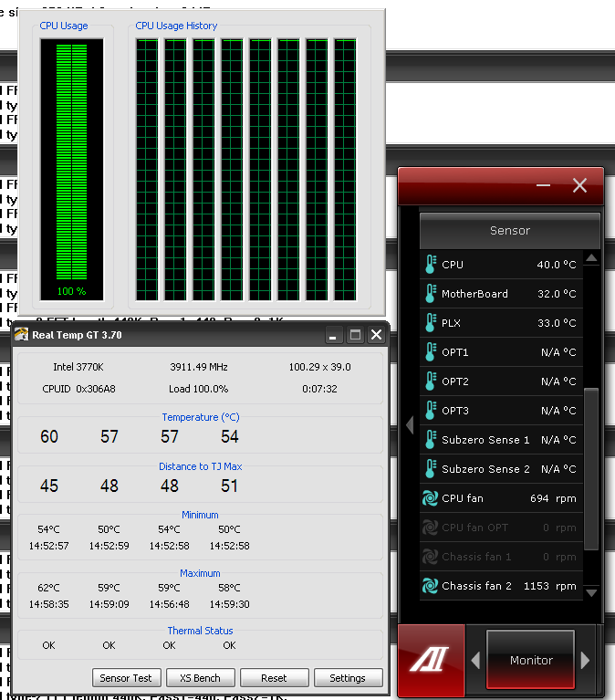This screenshot has width=615, height=700.
Task: Click the Temperature (°C) section label
Action: pyautogui.click(x=201, y=417)
